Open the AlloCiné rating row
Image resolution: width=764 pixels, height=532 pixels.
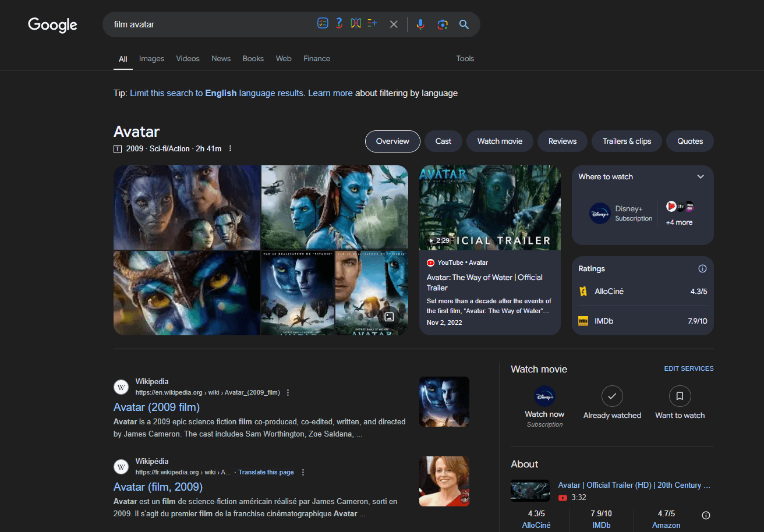pos(643,291)
